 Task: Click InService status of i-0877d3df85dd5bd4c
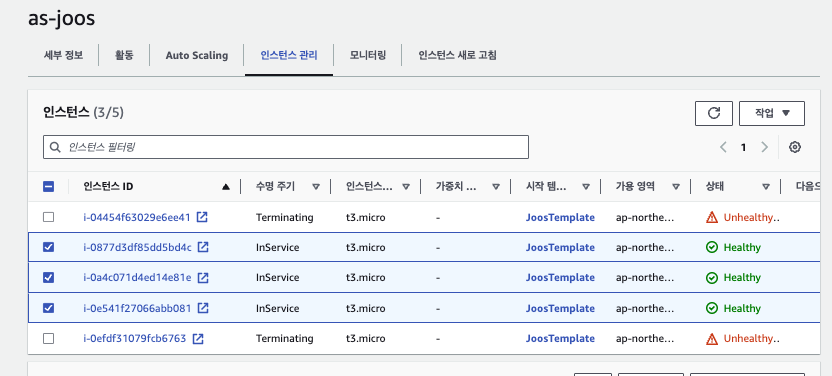click(278, 247)
